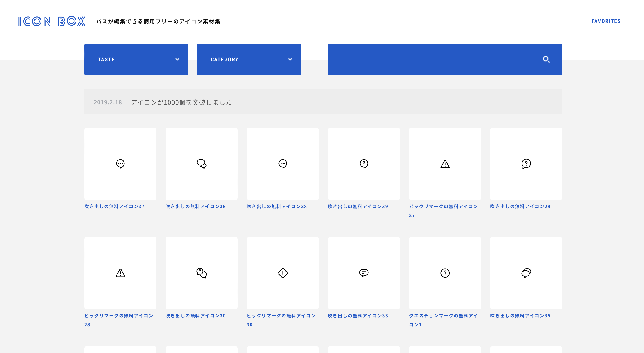Open the 1000 icons news announcement
Image resolution: width=644 pixels, height=353 pixels.
182,102
